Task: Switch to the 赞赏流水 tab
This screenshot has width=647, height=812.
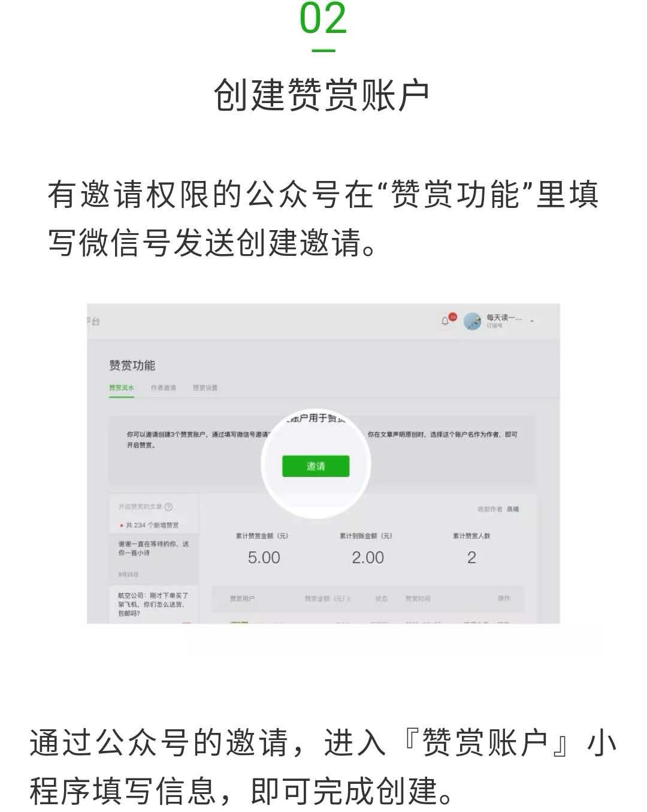Action: 122,388
